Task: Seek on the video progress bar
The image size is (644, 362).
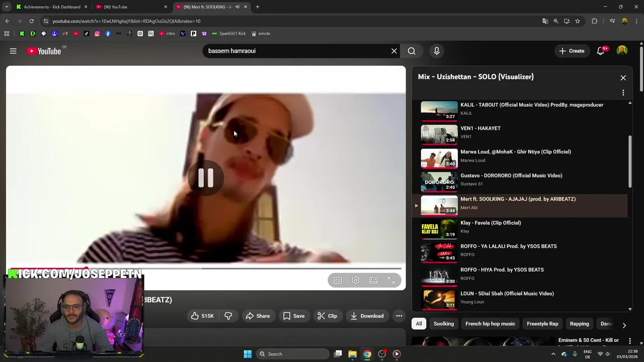Action: [x=206, y=268]
